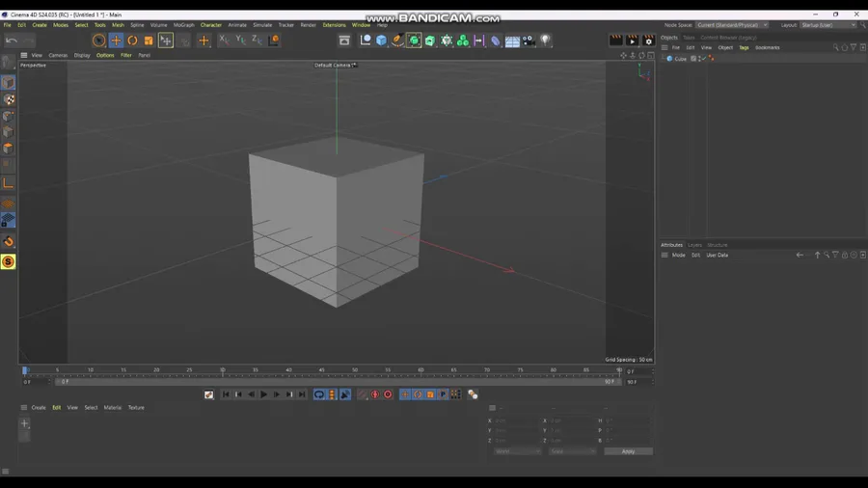Image resolution: width=868 pixels, height=488 pixels.
Task: Expand the Node Space dropdown
Action: click(x=732, y=25)
